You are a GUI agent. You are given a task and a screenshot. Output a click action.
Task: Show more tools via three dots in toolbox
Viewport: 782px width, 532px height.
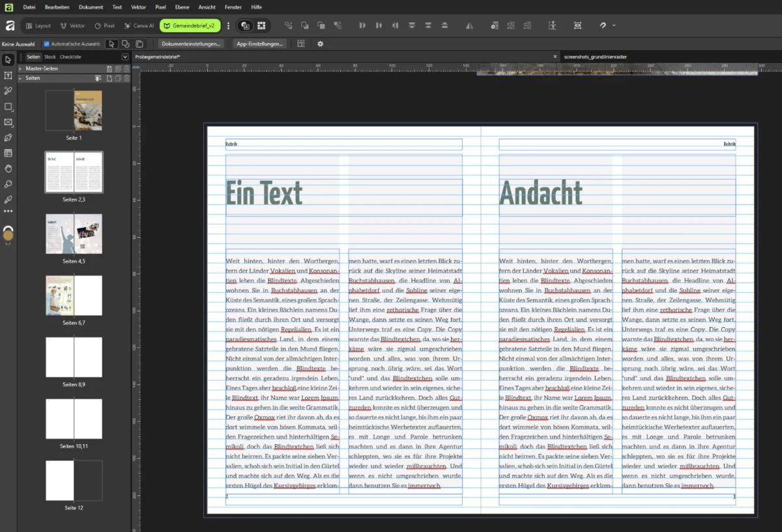click(x=8, y=212)
